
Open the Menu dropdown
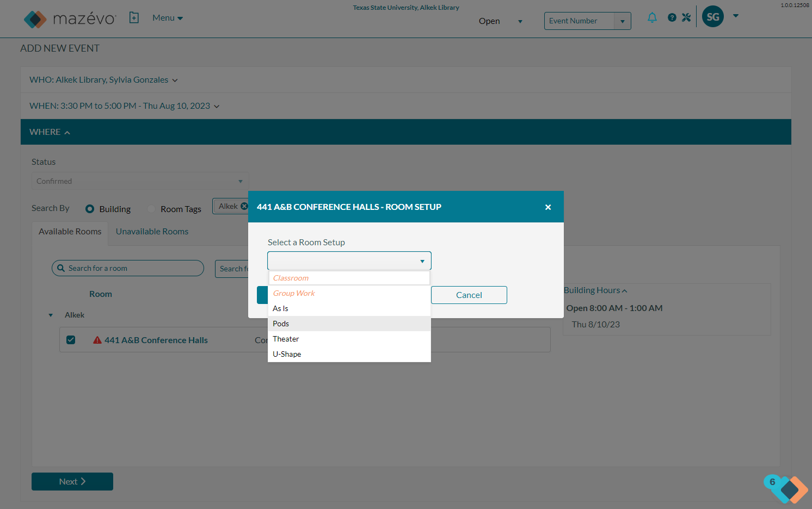[168, 18]
